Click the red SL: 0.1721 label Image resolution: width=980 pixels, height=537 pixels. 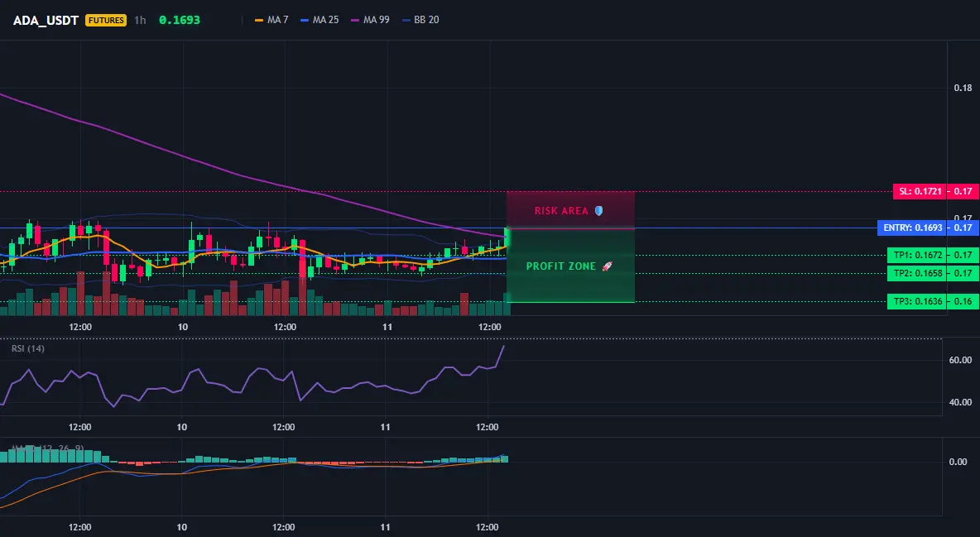[x=920, y=191]
